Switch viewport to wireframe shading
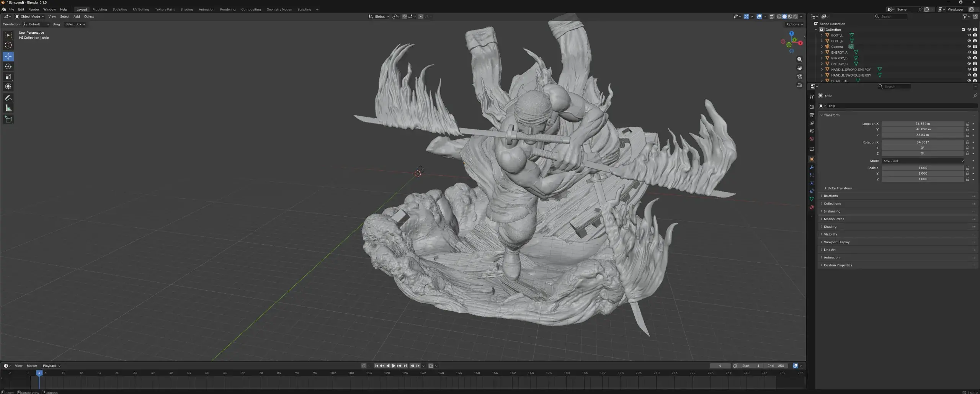The width and height of the screenshot is (980, 394). (x=779, y=16)
